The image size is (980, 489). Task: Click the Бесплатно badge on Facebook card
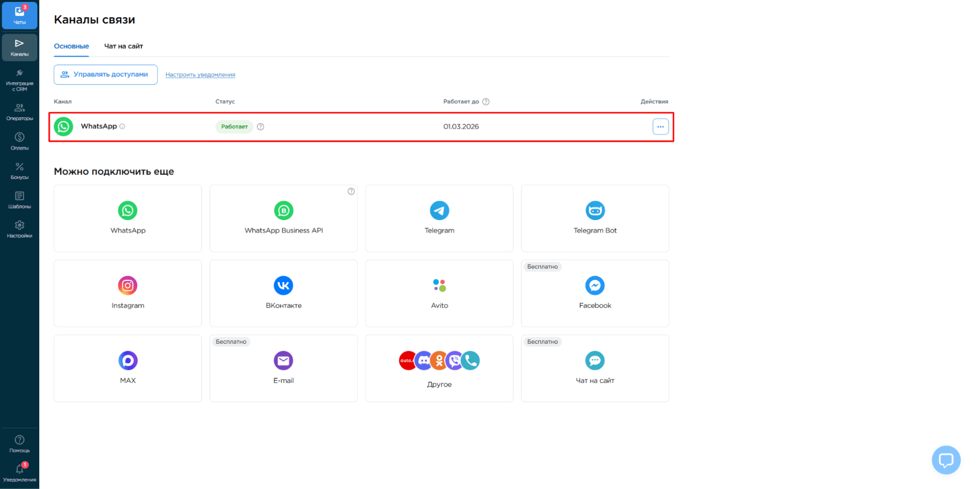coord(542,267)
